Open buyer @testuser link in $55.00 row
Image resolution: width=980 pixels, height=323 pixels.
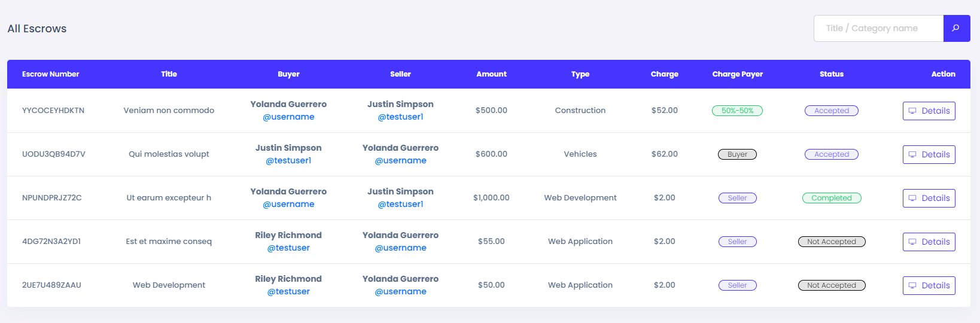(x=288, y=248)
